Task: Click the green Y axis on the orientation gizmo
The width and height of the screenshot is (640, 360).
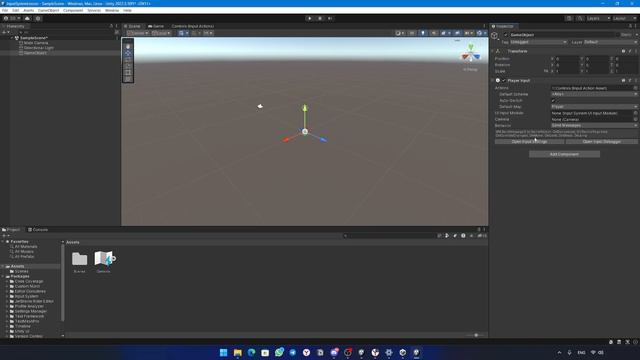Action: click(471, 47)
